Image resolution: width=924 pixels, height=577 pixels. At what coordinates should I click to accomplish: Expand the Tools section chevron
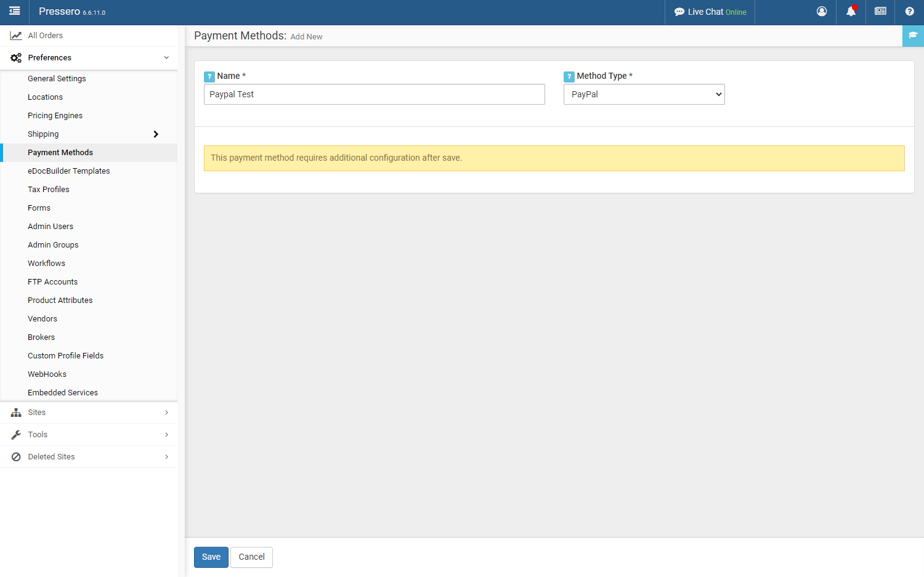pos(166,435)
